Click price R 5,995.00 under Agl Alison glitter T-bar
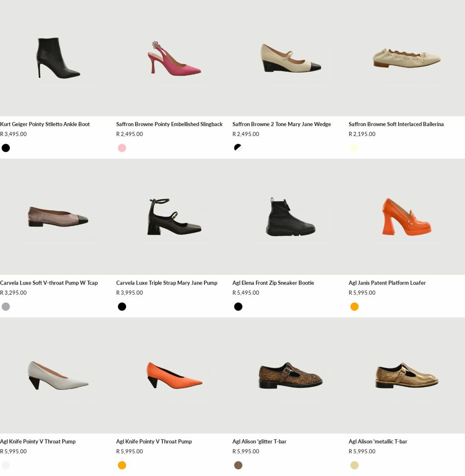465x476 pixels. point(246,452)
